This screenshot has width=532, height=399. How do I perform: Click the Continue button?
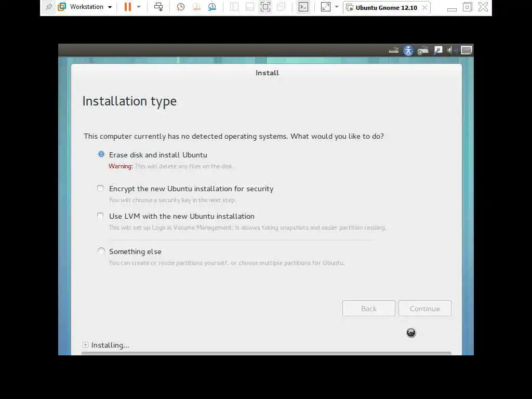pos(425,309)
